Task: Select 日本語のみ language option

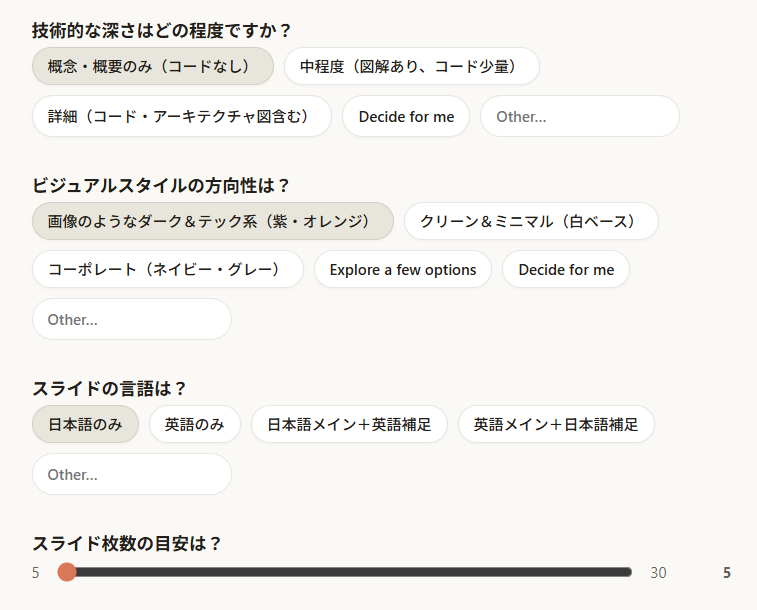Action: tap(85, 424)
